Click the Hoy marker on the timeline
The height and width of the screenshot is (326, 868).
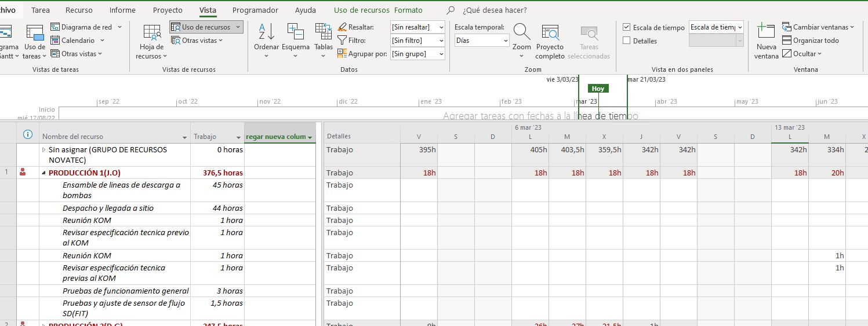click(x=598, y=89)
